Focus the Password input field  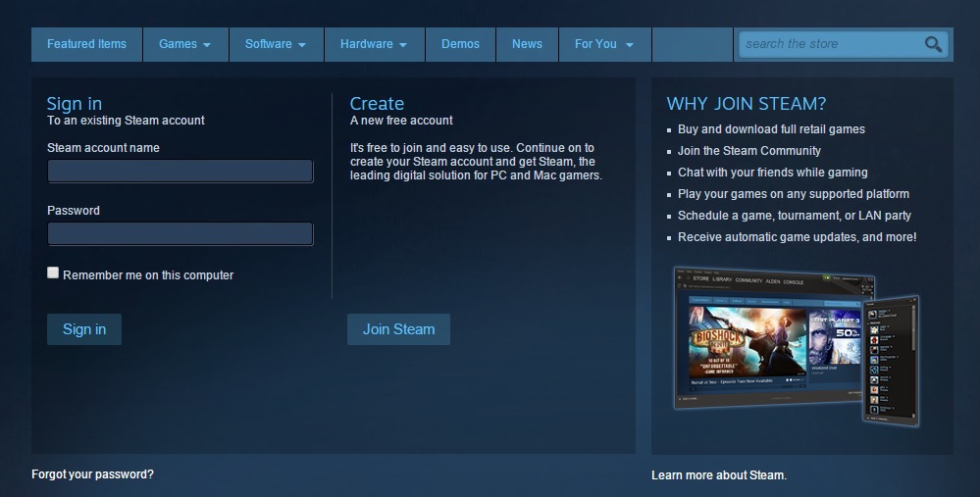click(180, 233)
